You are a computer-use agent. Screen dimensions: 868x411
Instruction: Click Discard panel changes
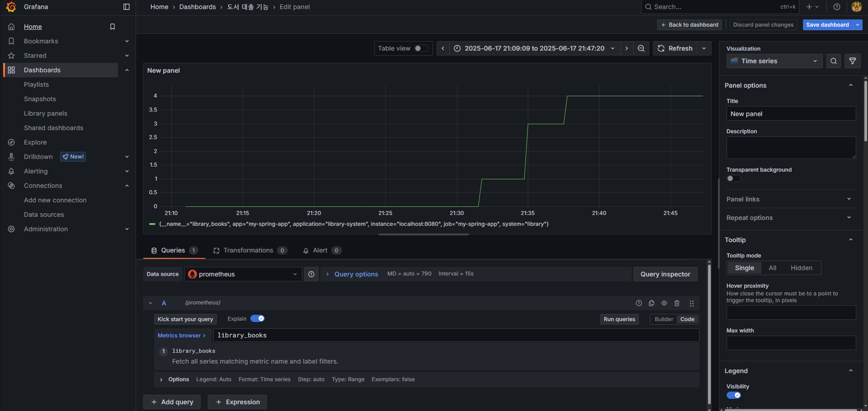pos(763,25)
